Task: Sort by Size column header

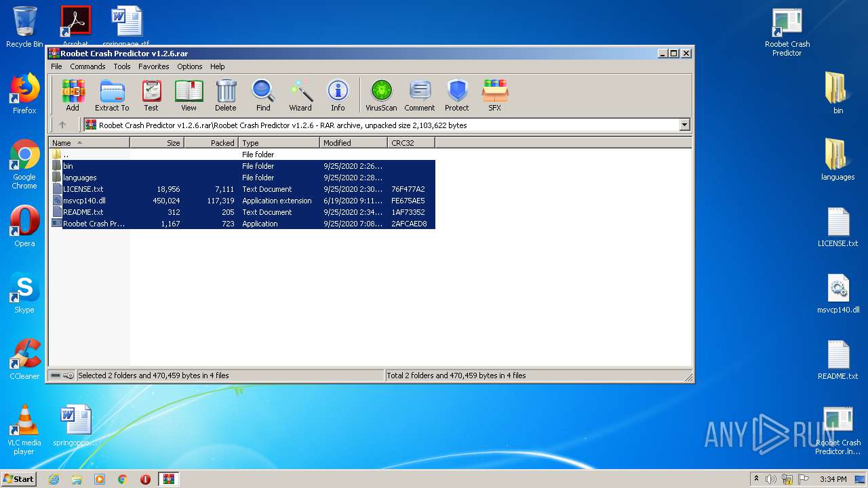Action: pyautogui.click(x=157, y=143)
